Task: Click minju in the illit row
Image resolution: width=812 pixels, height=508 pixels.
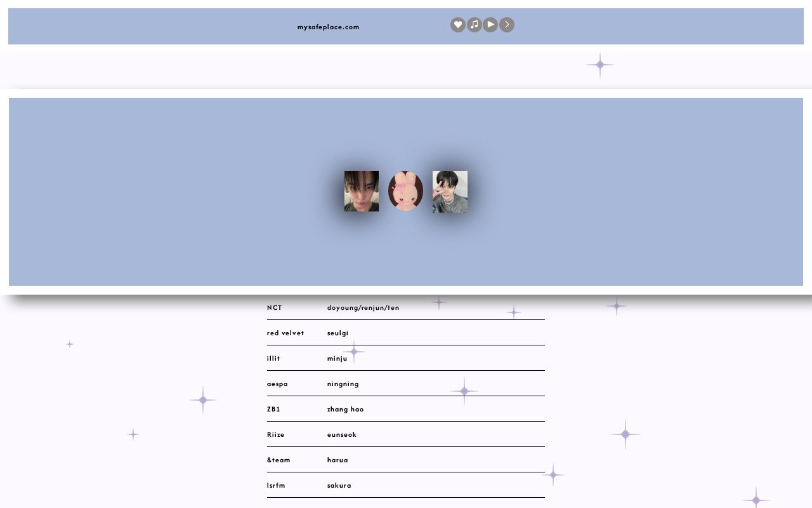Action: 337,358
